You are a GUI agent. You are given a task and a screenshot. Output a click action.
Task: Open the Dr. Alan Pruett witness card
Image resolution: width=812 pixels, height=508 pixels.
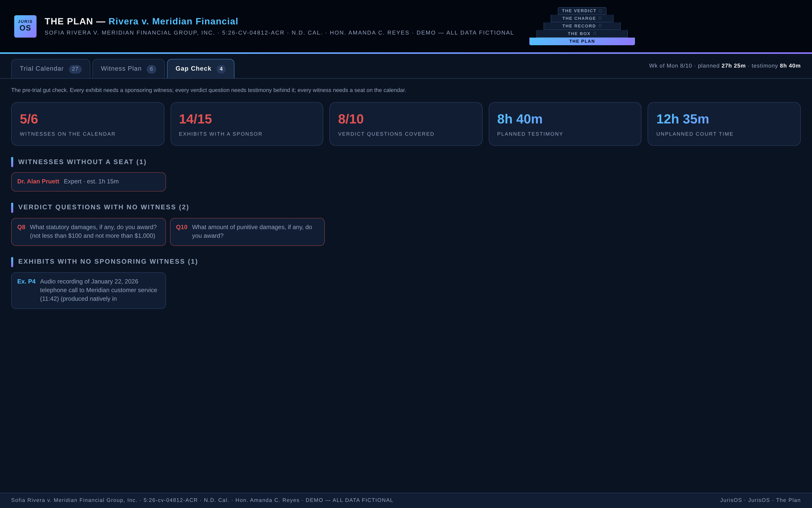[88, 182]
